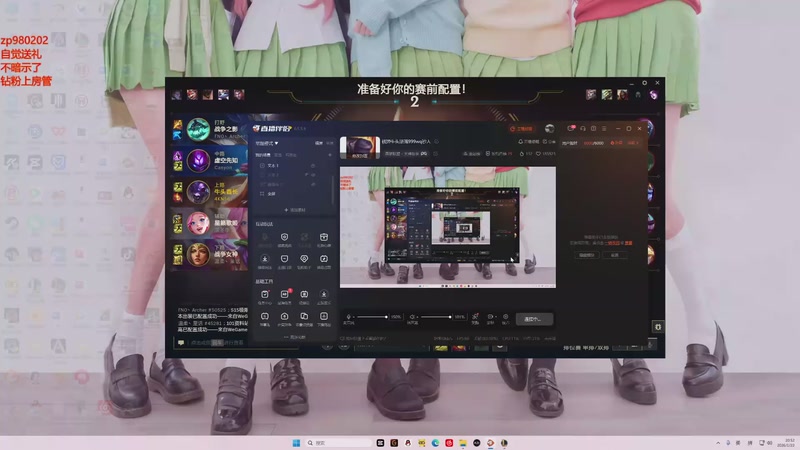Mute the speaker icon
The image size is (800, 450).
(412, 317)
